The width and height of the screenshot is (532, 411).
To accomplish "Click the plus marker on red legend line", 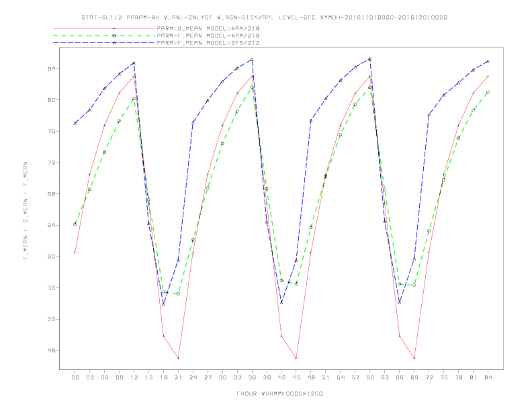I will point(114,28).
